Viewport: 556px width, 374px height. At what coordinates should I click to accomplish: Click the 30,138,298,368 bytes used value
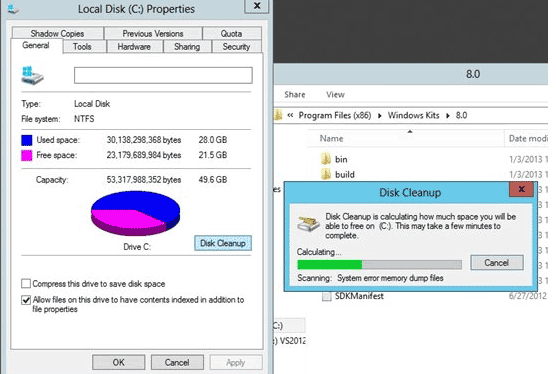coord(144,140)
